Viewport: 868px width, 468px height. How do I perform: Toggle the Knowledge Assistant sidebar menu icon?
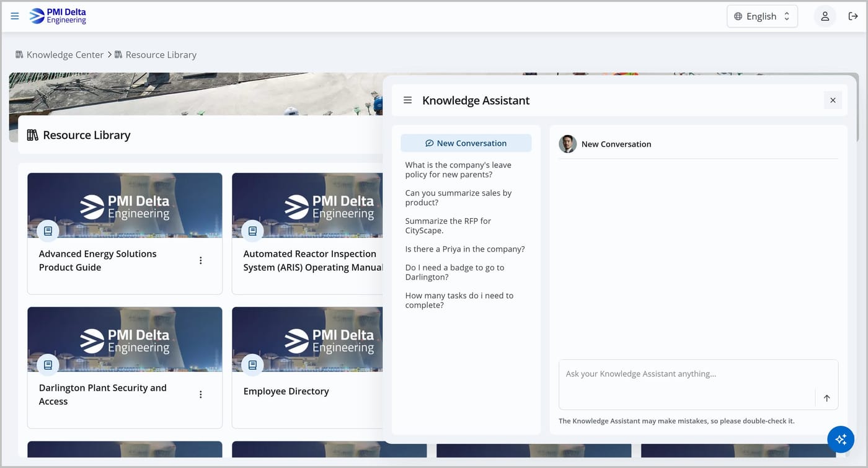(x=407, y=100)
